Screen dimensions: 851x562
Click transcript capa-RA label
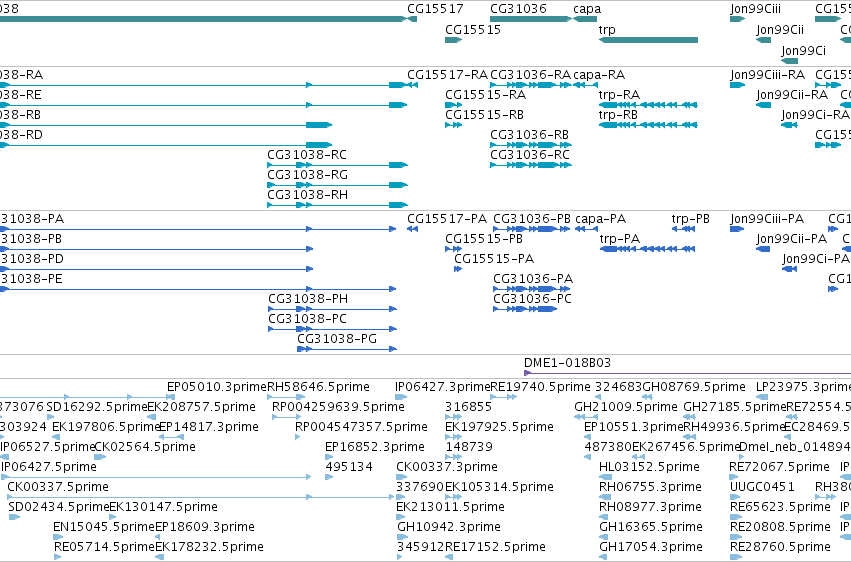[599, 75]
